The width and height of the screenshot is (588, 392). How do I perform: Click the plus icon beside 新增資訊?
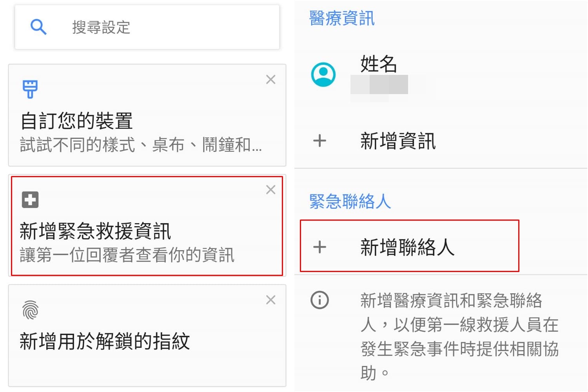coord(319,141)
